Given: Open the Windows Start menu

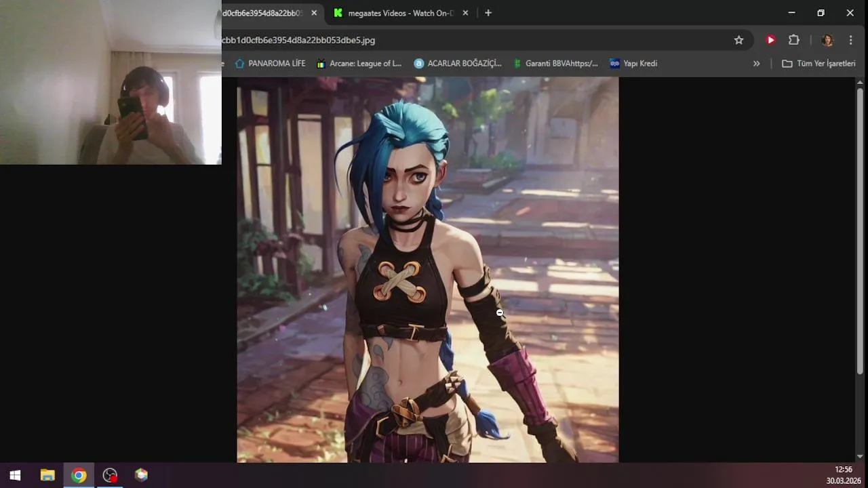Looking at the screenshot, I should (15, 475).
